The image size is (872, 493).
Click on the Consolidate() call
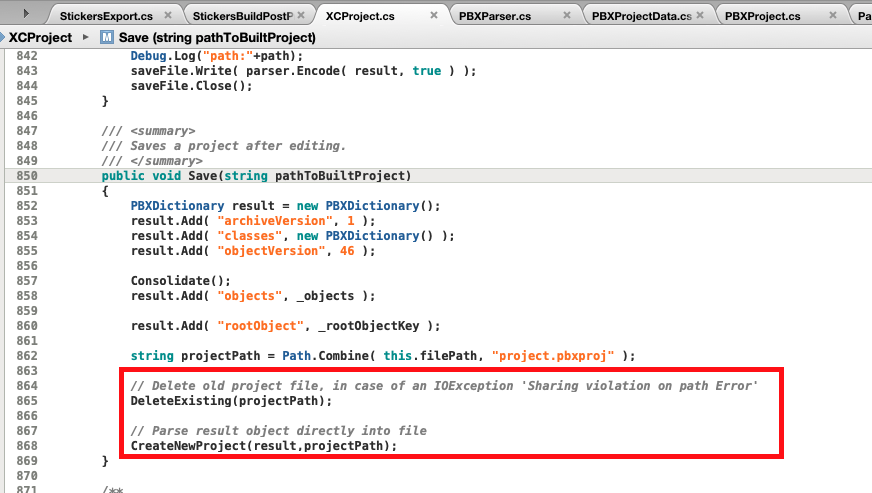pyautogui.click(x=181, y=281)
